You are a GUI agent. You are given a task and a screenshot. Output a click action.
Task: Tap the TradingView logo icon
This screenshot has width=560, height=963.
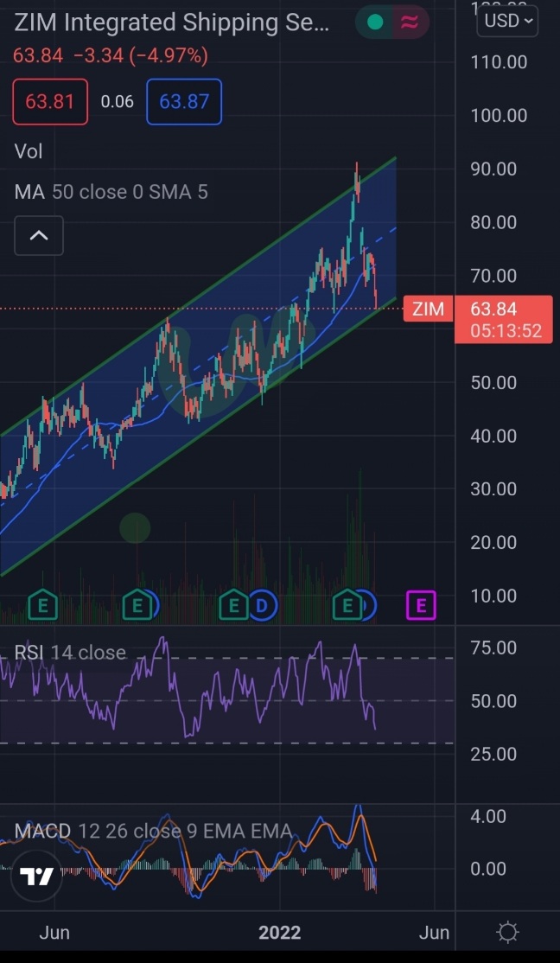coord(37,877)
